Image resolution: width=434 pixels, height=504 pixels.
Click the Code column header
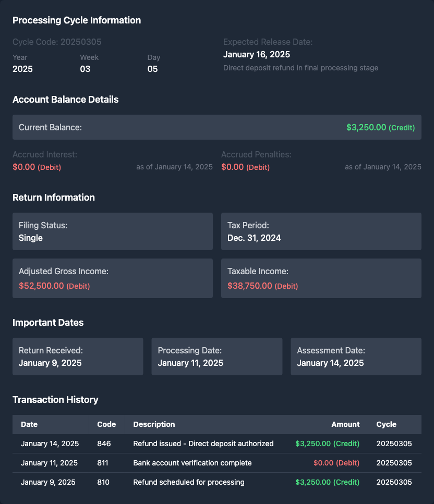coord(106,424)
